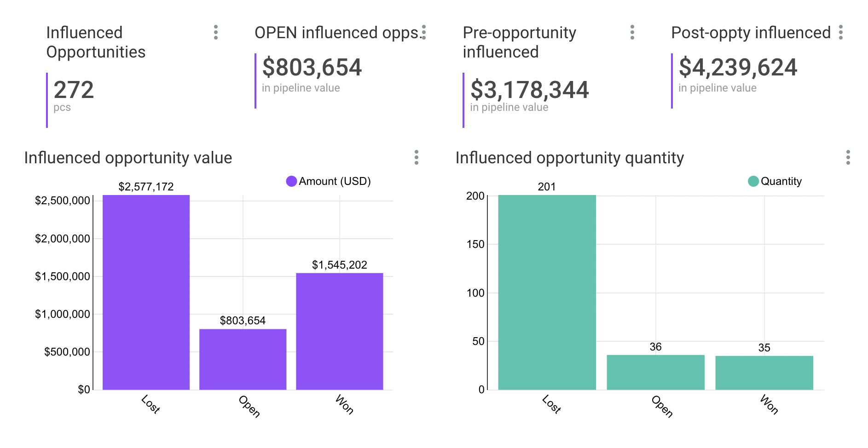Toggle the Quantity legend entry
This screenshot has height=448, width=868.
coord(781,181)
